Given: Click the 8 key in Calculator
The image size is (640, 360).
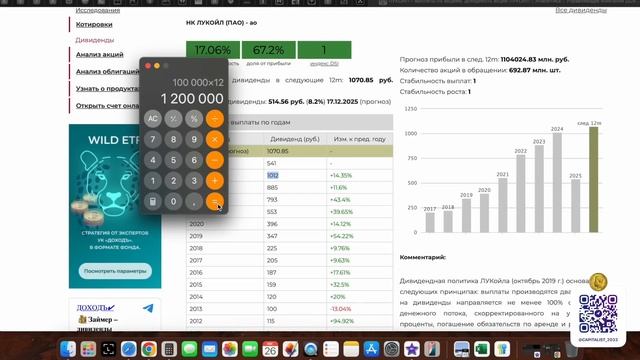Looking at the screenshot, I should point(173,140).
